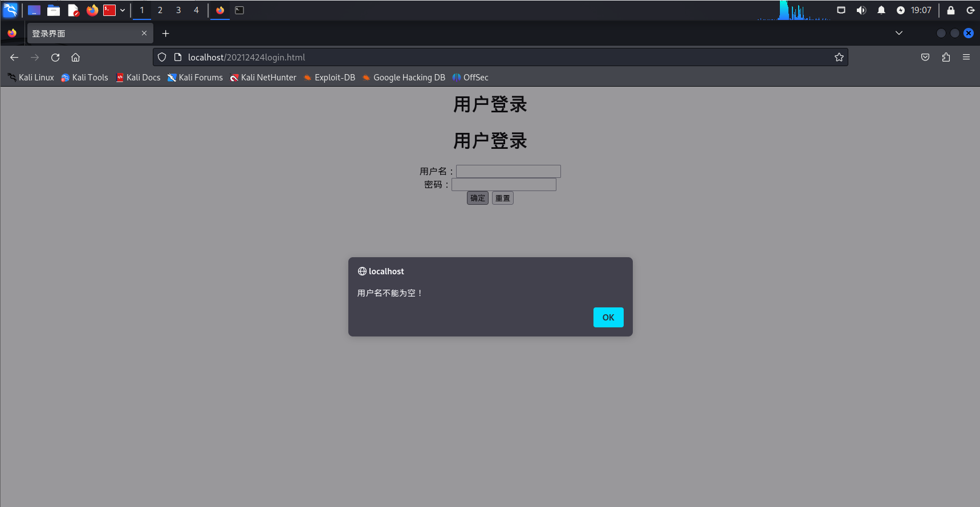
Task: Expand the list all tabs chevron
Action: [899, 33]
